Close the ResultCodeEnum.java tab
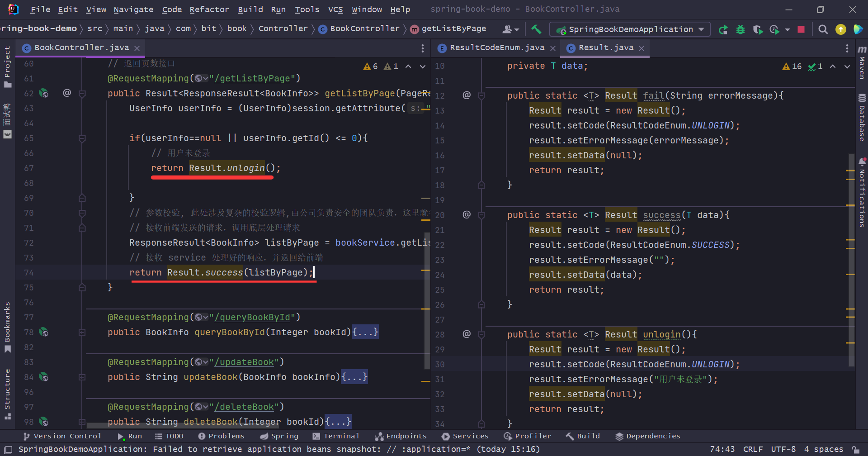 click(x=553, y=48)
